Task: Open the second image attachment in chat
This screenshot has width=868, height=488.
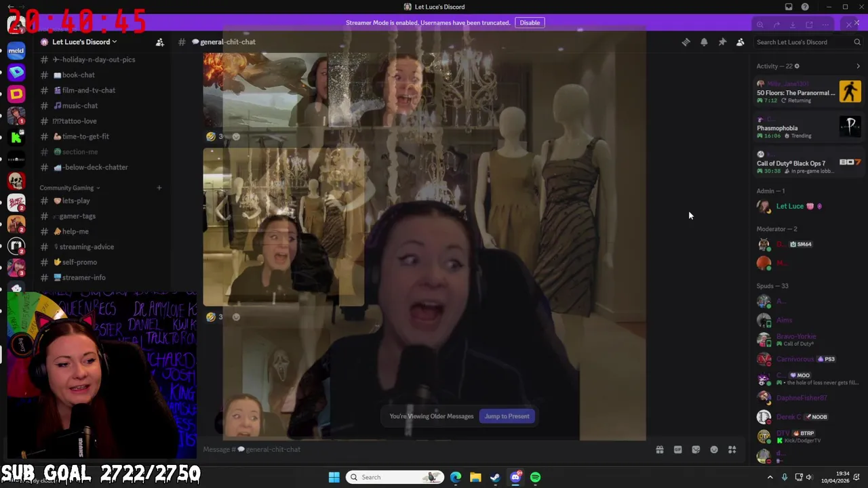Action: pyautogui.click(x=283, y=226)
